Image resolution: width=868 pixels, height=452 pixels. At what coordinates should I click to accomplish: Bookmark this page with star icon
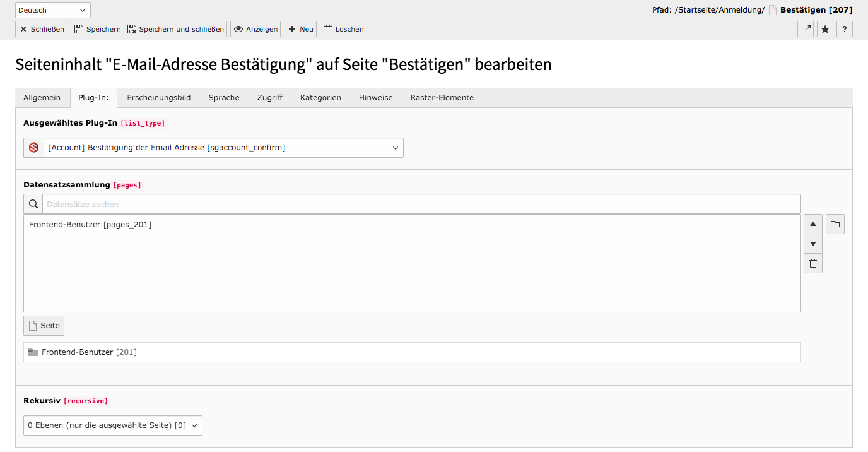pos(825,29)
